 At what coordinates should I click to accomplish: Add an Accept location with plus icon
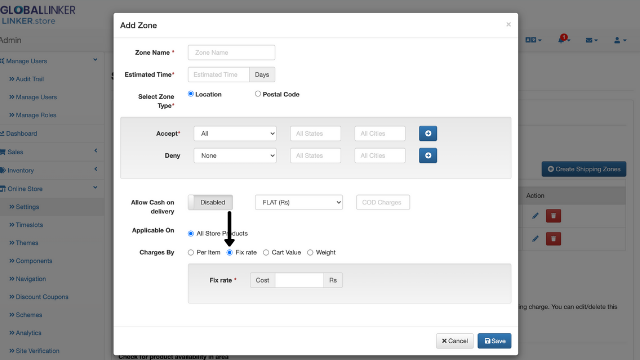[x=428, y=133]
